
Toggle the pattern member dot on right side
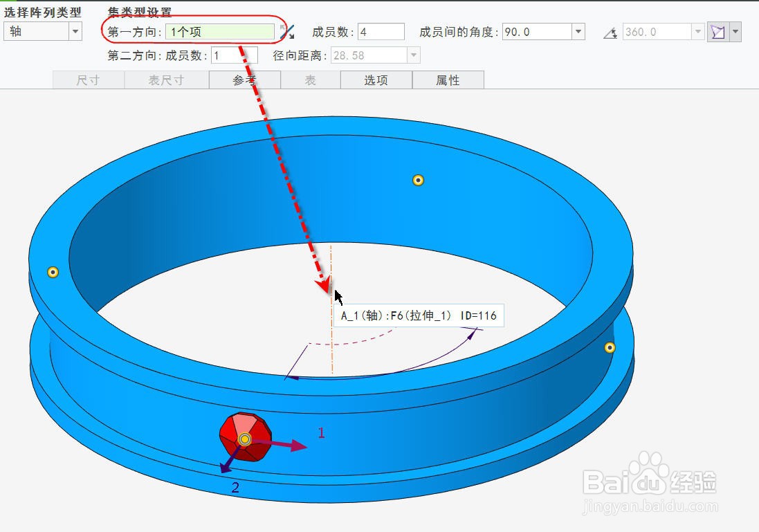click(x=610, y=347)
